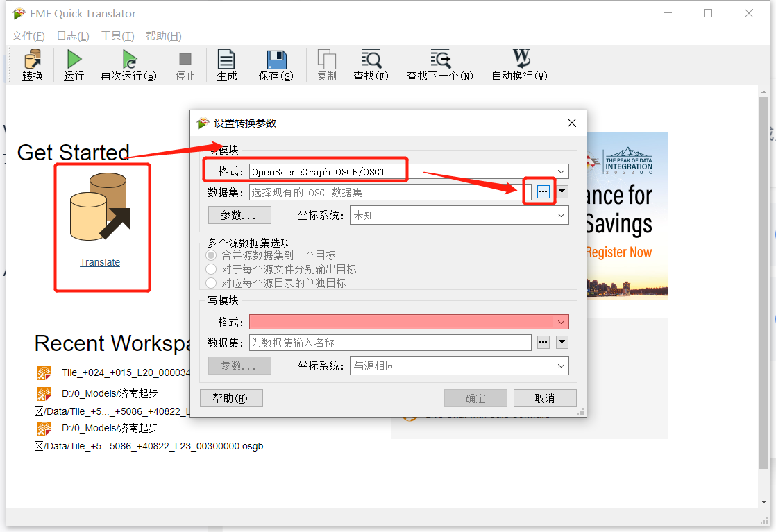Open the 文件(F) menu

pos(28,35)
